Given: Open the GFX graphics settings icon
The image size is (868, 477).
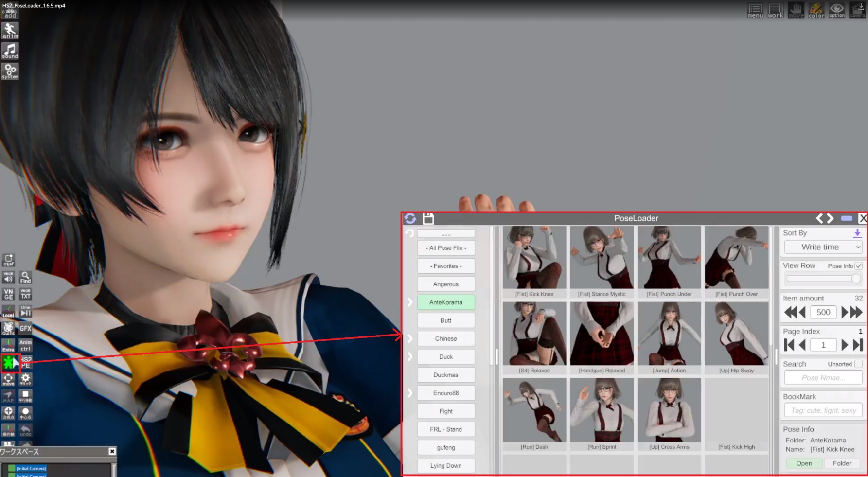Looking at the screenshot, I should tap(25, 328).
